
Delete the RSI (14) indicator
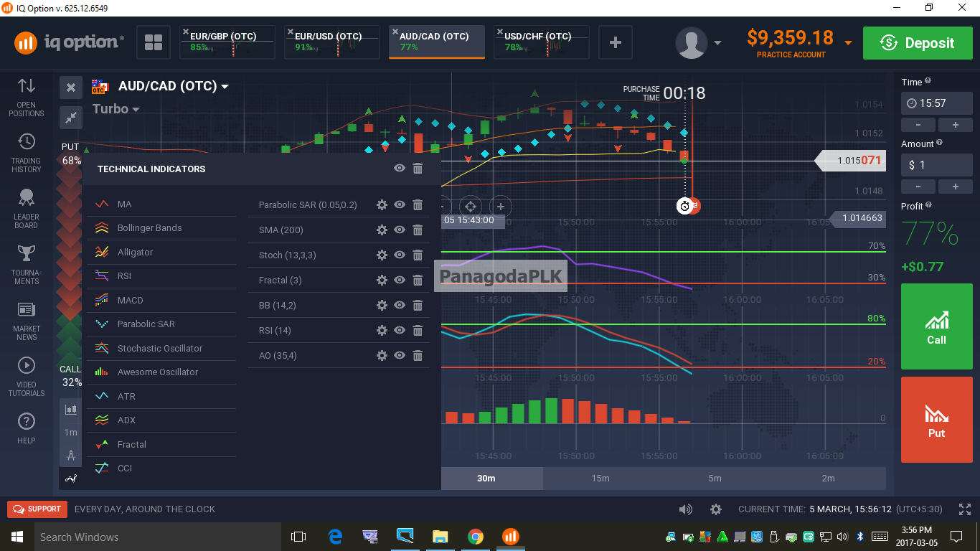[x=418, y=330]
